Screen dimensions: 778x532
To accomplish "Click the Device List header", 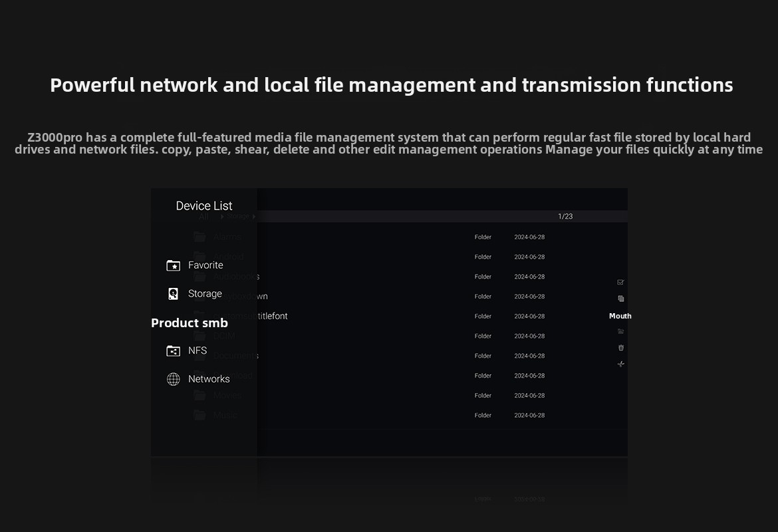I will tap(204, 206).
